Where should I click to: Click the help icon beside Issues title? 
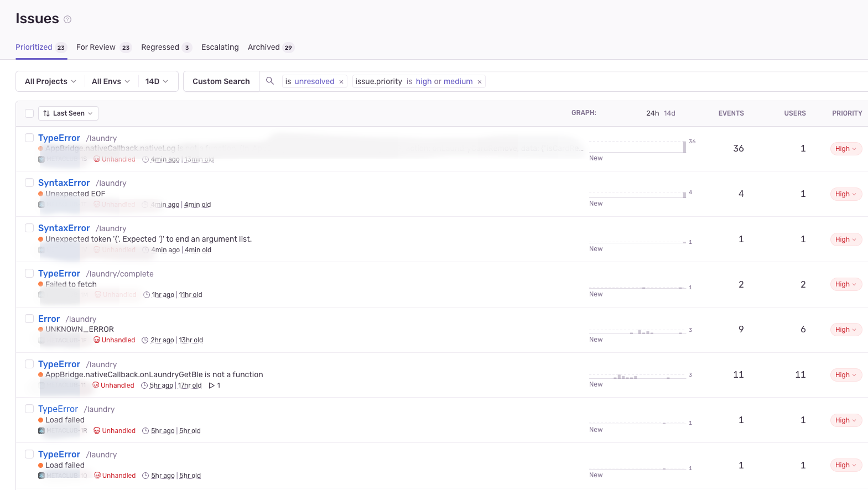(x=67, y=19)
